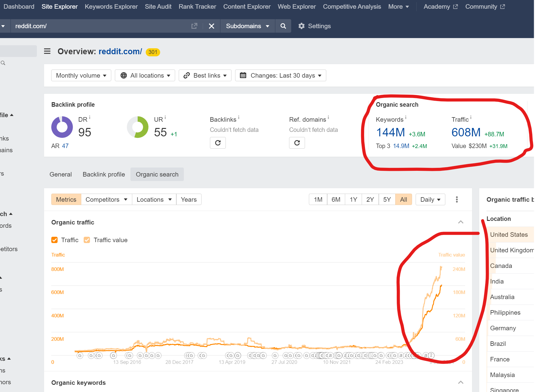This screenshot has width=535, height=392.
Task: Toggle the Traffic value checkbox
Action: 87,240
